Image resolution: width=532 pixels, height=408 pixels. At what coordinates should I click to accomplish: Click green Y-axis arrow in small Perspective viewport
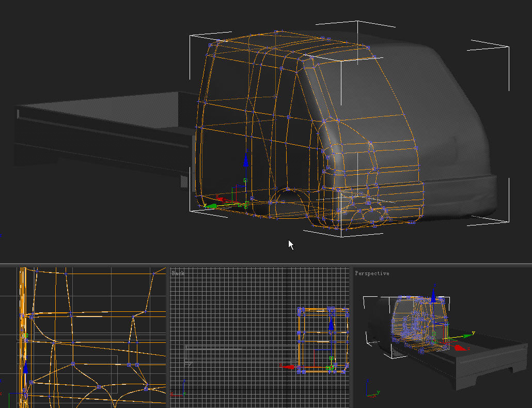point(467,335)
